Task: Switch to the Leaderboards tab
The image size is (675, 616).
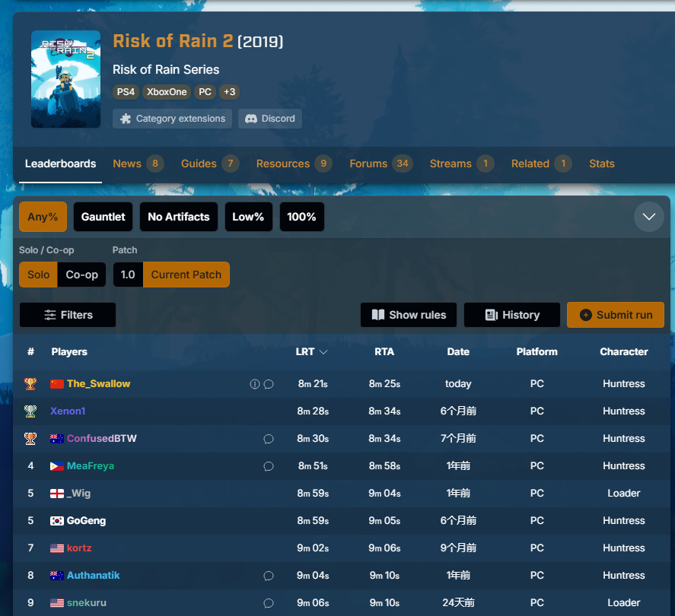Action: [x=60, y=164]
